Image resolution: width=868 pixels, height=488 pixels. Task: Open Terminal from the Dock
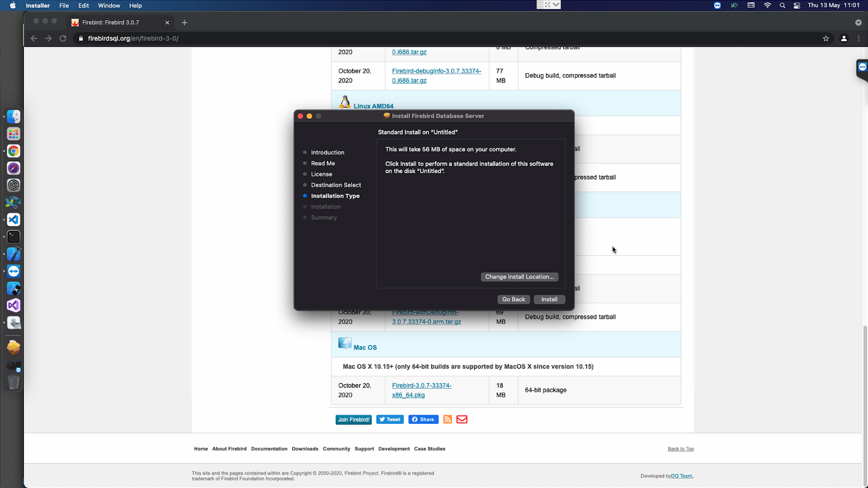tap(14, 237)
